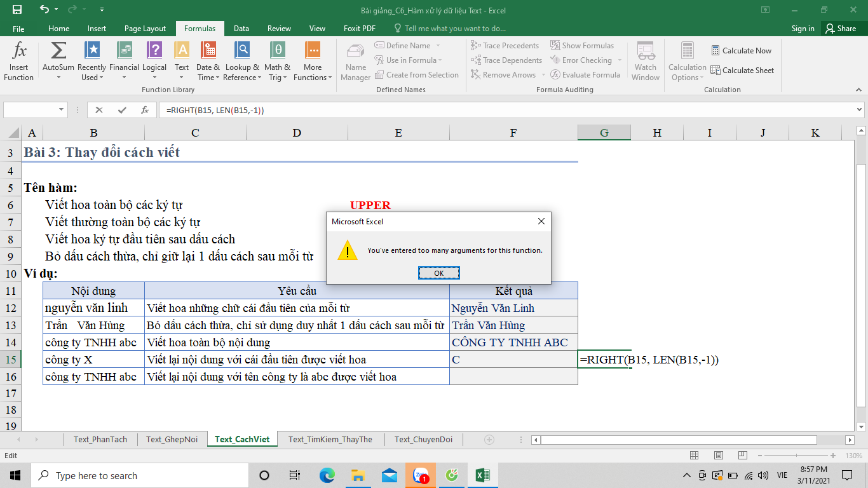Switch to the Data ribbon tab
Image resolution: width=868 pixels, height=488 pixels.
241,29
